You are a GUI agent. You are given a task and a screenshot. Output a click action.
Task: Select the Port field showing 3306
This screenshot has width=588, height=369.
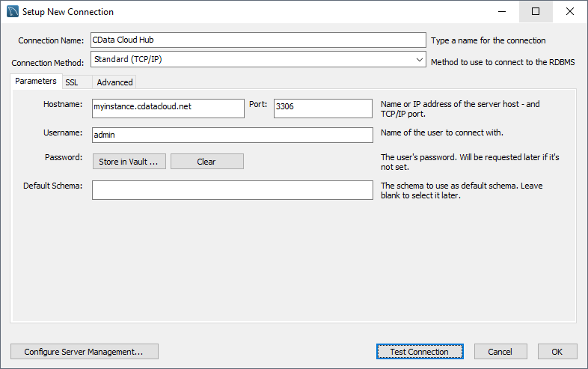[322, 107]
